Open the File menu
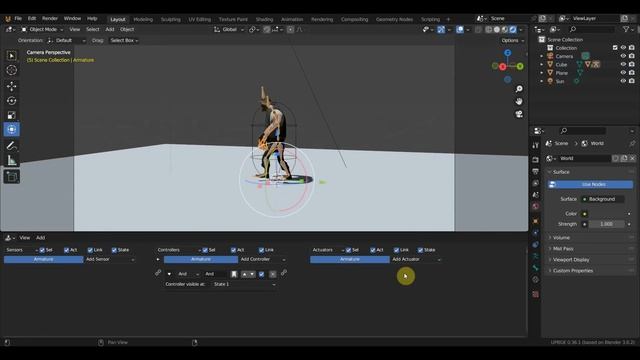Viewport: 640px width, 360px height. pos(18,19)
